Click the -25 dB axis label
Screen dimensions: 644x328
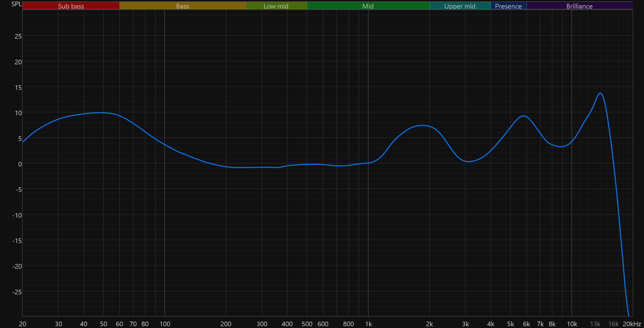[17, 292]
